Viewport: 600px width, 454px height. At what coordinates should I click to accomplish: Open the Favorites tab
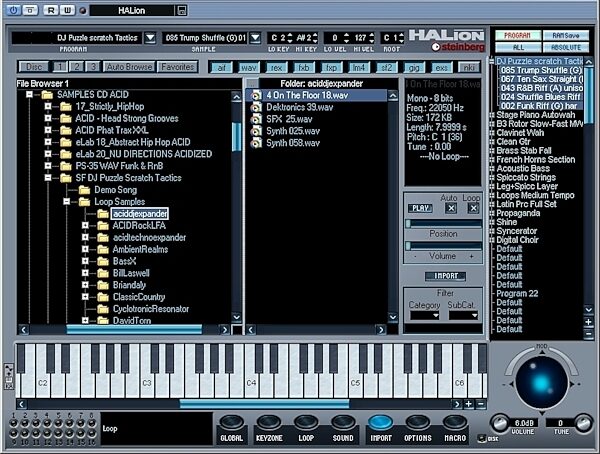[x=178, y=67]
